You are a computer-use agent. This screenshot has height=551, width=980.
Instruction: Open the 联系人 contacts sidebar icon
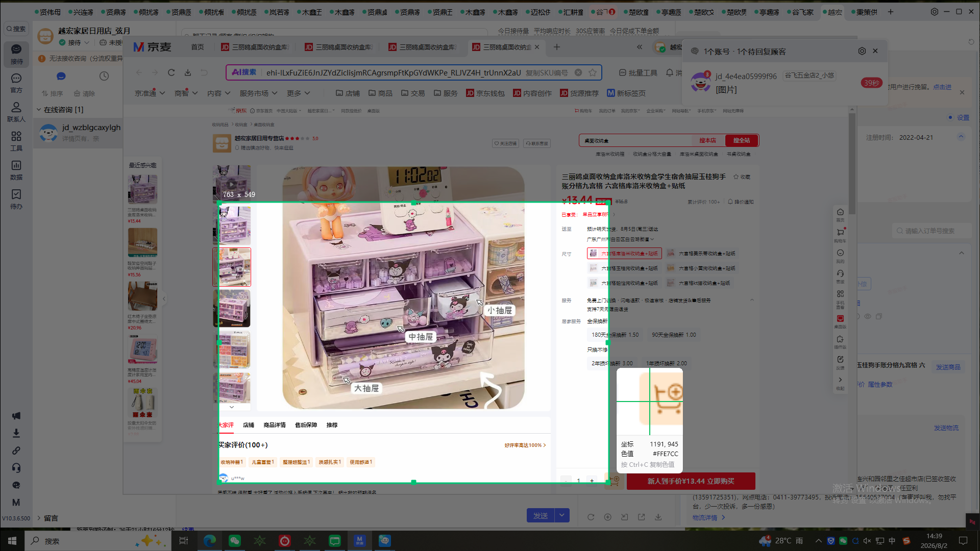(16, 112)
